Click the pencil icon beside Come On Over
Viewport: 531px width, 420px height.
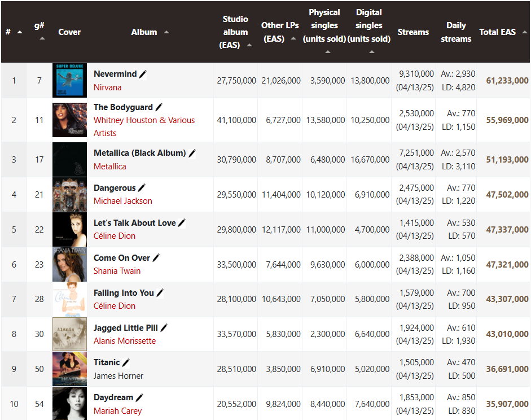pyautogui.click(x=156, y=258)
